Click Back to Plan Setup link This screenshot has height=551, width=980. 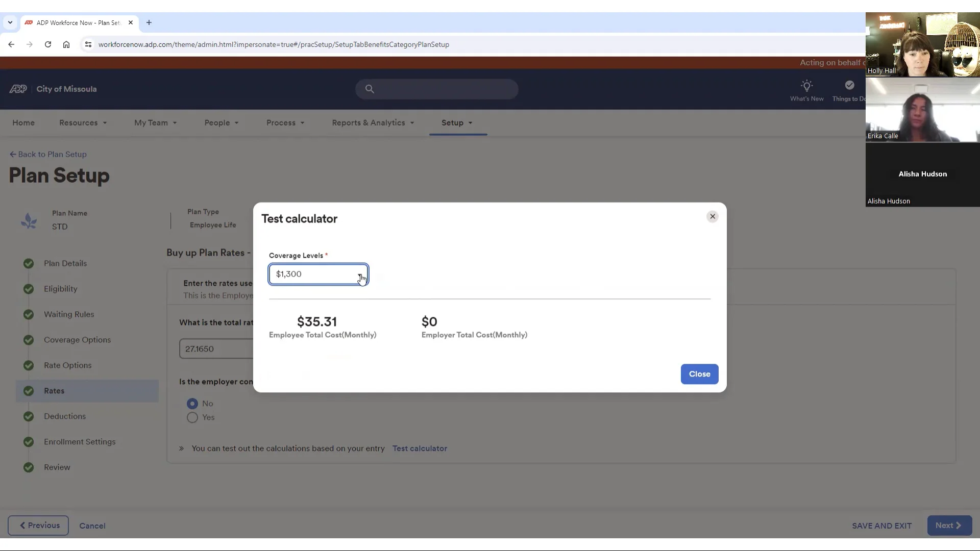(x=48, y=154)
